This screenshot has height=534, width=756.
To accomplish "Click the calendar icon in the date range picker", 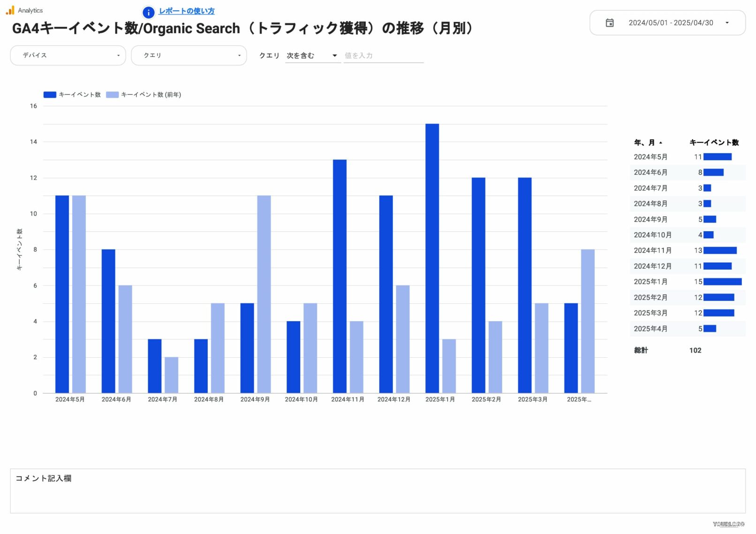I will pyautogui.click(x=610, y=23).
